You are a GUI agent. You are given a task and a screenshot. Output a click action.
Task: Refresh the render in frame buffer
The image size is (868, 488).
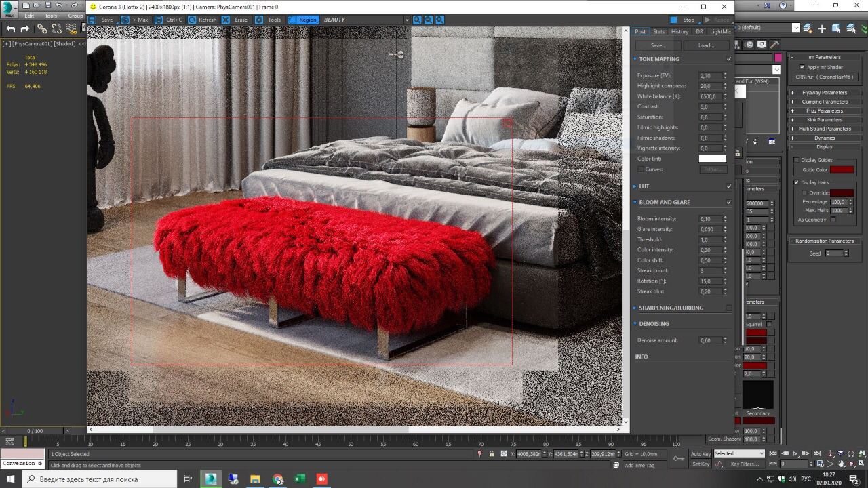[x=202, y=20]
